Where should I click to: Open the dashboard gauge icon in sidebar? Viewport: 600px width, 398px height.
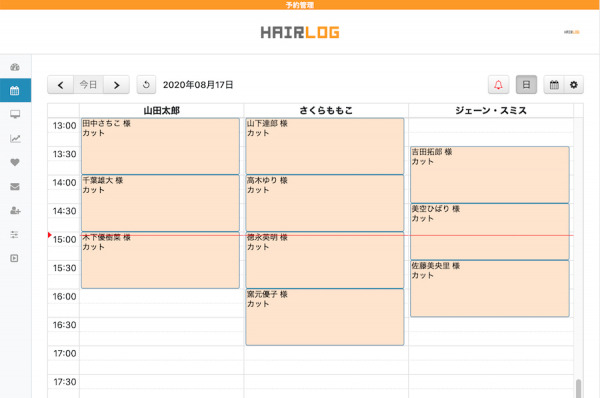[x=15, y=67]
